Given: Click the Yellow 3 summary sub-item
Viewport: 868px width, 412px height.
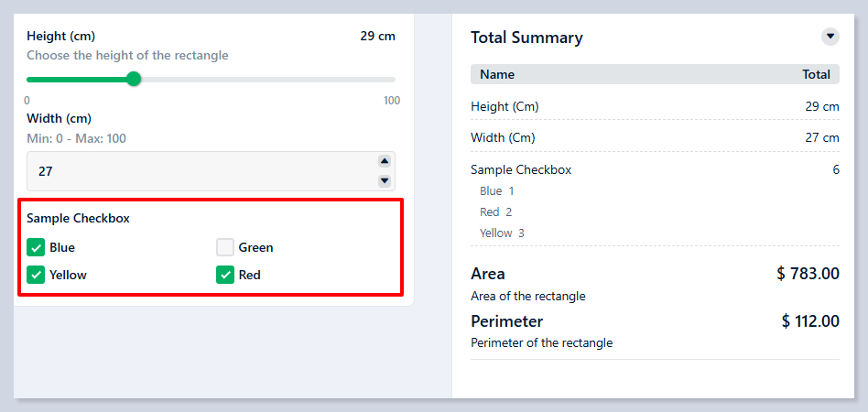Looking at the screenshot, I should [x=502, y=233].
